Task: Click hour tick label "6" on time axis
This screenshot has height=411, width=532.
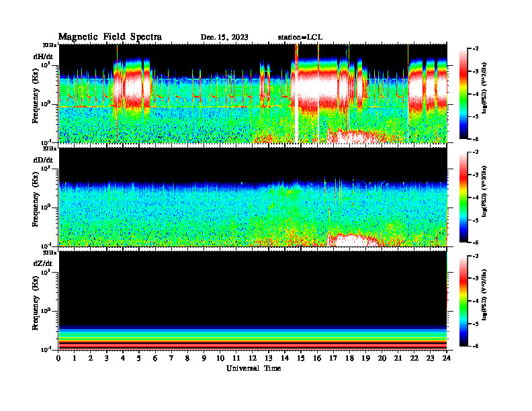Action: point(155,358)
